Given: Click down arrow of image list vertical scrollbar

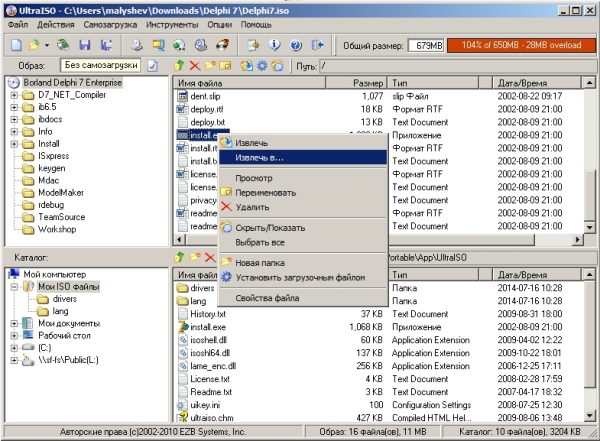Looking at the screenshot, I should point(589,227).
